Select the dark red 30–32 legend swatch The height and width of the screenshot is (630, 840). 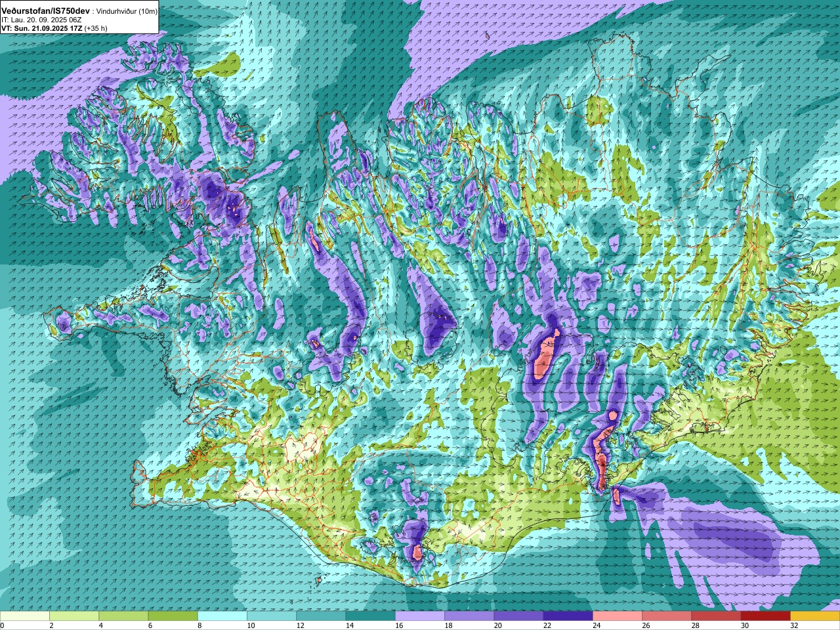pyautogui.click(x=766, y=616)
